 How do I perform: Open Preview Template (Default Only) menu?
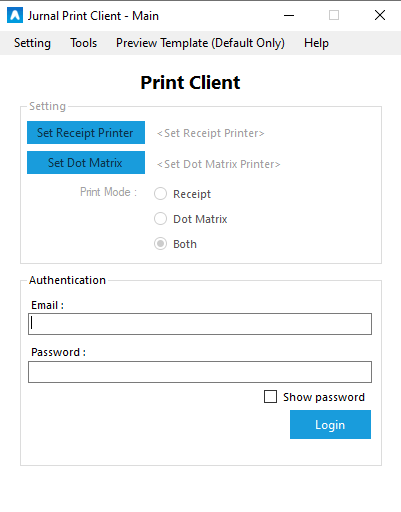click(200, 43)
